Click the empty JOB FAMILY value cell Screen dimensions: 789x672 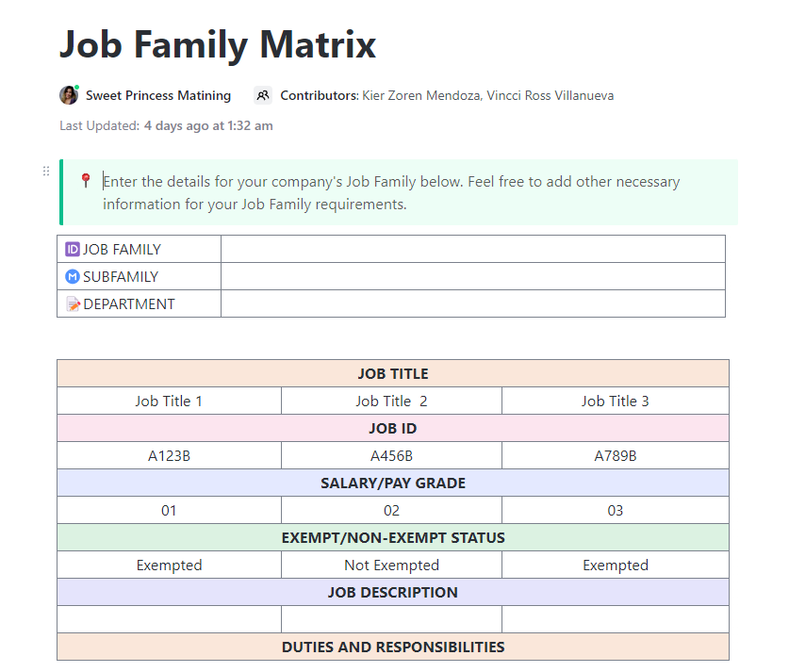pos(472,250)
